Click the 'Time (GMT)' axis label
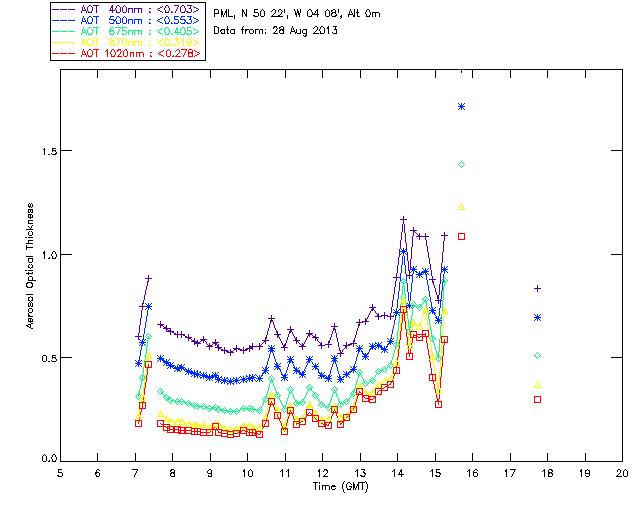The width and height of the screenshot is (640, 512). click(341, 487)
